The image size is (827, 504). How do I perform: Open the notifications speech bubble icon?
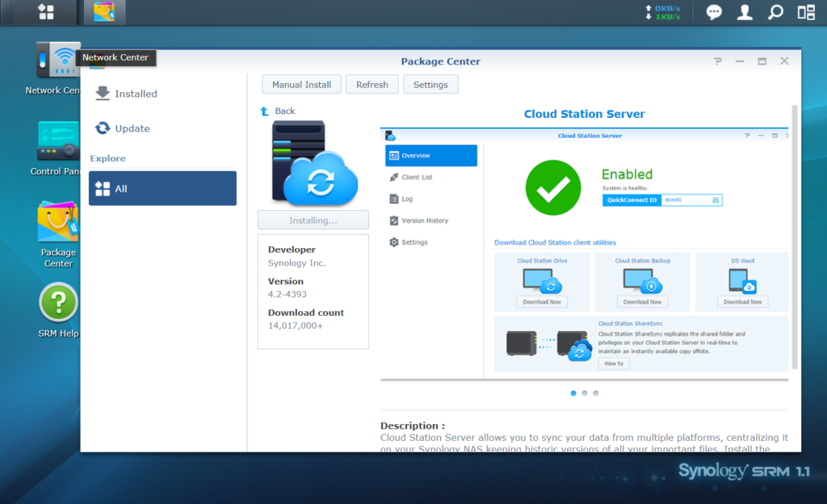(714, 12)
